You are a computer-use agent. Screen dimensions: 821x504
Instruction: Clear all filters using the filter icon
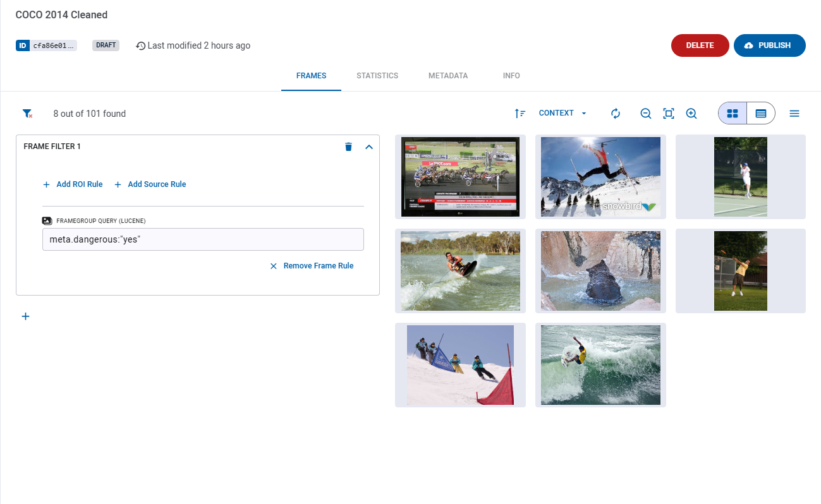coord(27,113)
